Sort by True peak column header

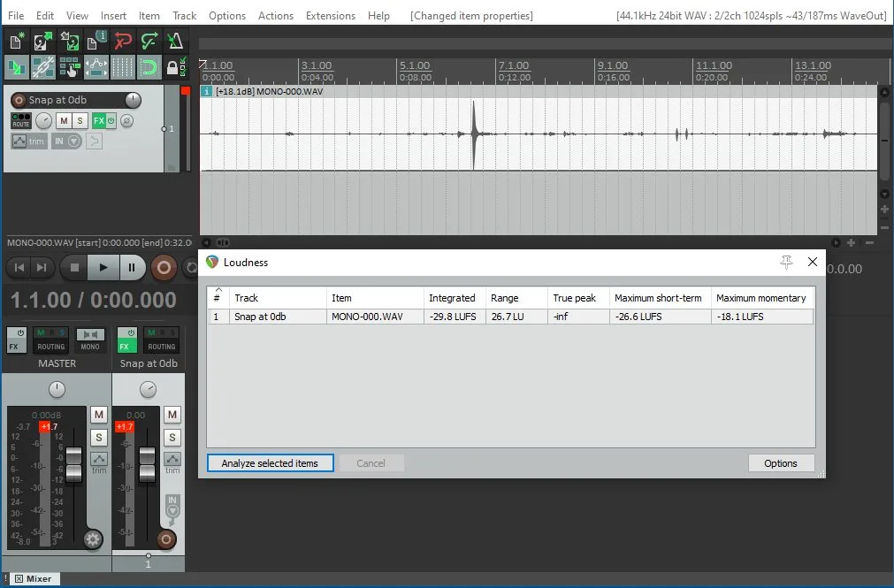(578, 298)
